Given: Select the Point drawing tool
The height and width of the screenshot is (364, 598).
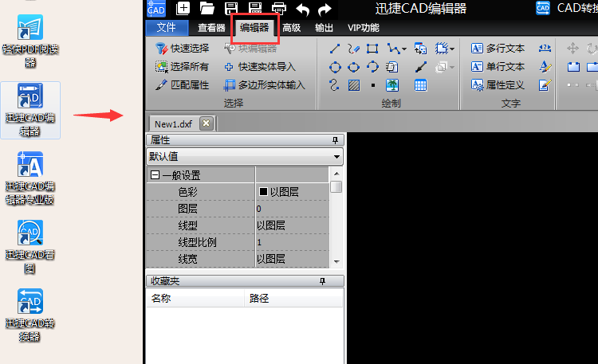Looking at the screenshot, I should (x=373, y=85).
